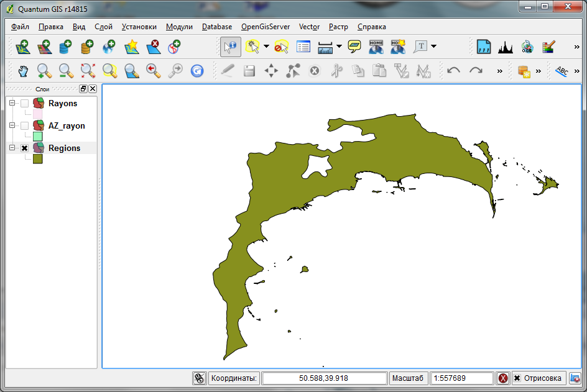Open the Слой menu
Image resolution: width=587 pixels, height=392 pixels.
pyautogui.click(x=103, y=27)
